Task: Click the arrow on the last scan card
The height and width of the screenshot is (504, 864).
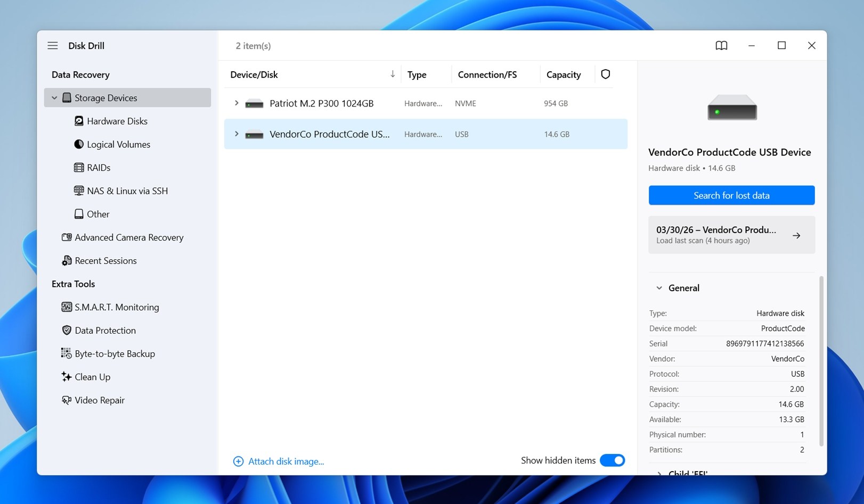Action: click(796, 235)
